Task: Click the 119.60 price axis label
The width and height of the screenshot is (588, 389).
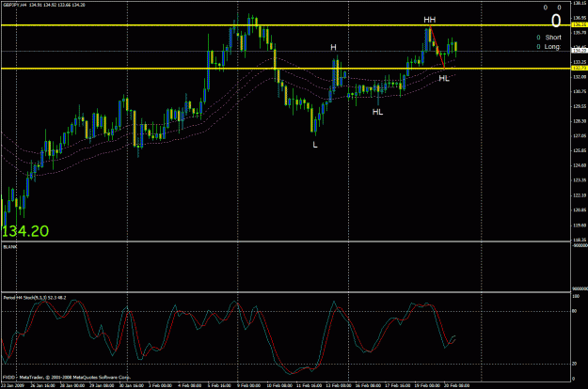Action: [580, 225]
